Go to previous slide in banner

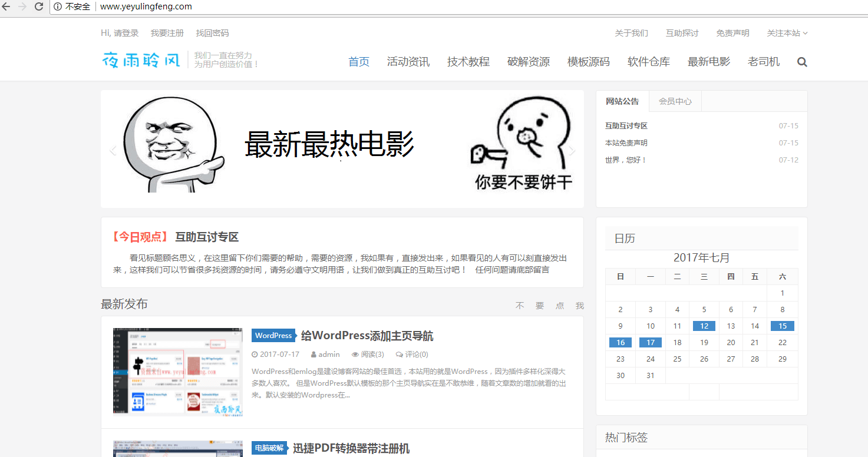113,151
